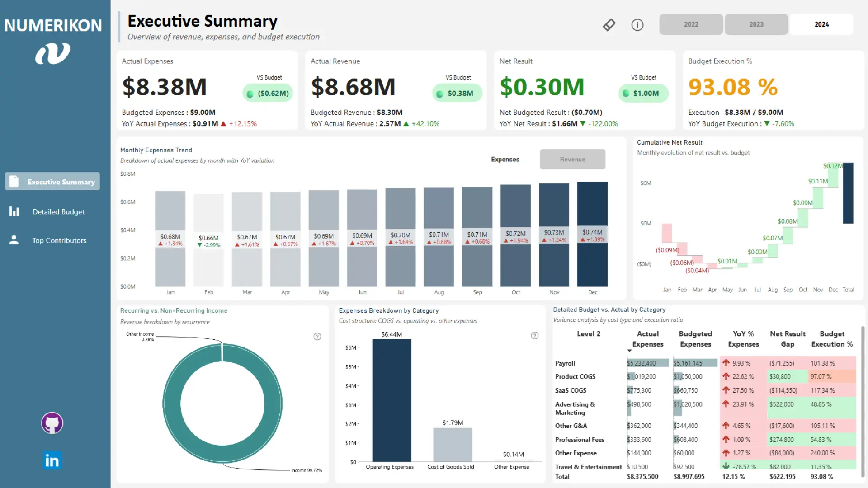868x488 pixels.
Task: Go to Top Contributors page
Action: [x=59, y=240]
